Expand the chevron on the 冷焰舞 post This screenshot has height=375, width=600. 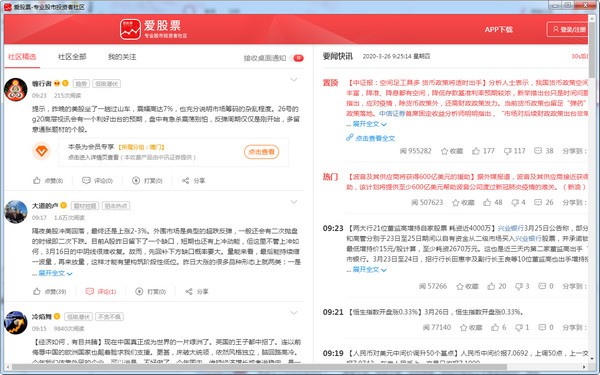[x=293, y=313]
